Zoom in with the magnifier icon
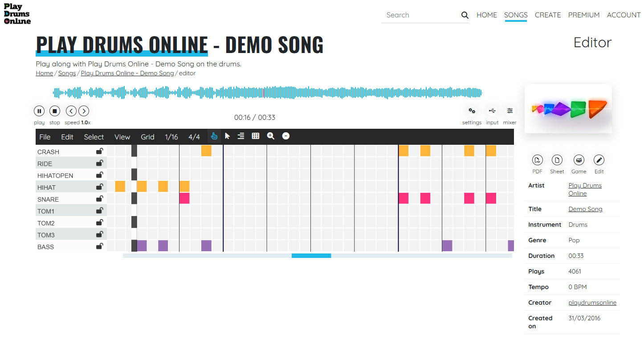Screen dimensions: 644x343 (x=271, y=136)
